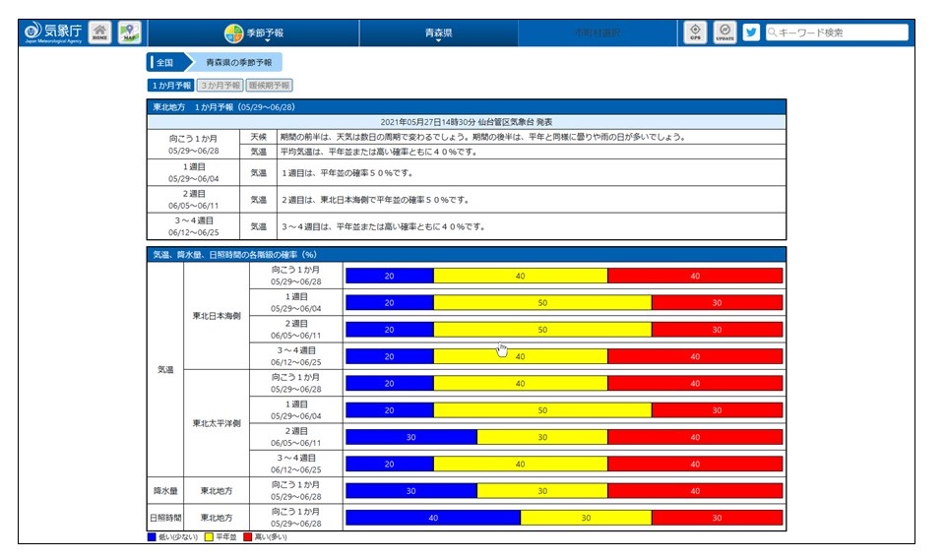The width and height of the screenshot is (945, 560).
Task: Click the blue 低い(少ない) legend swatch
Action: (x=152, y=536)
